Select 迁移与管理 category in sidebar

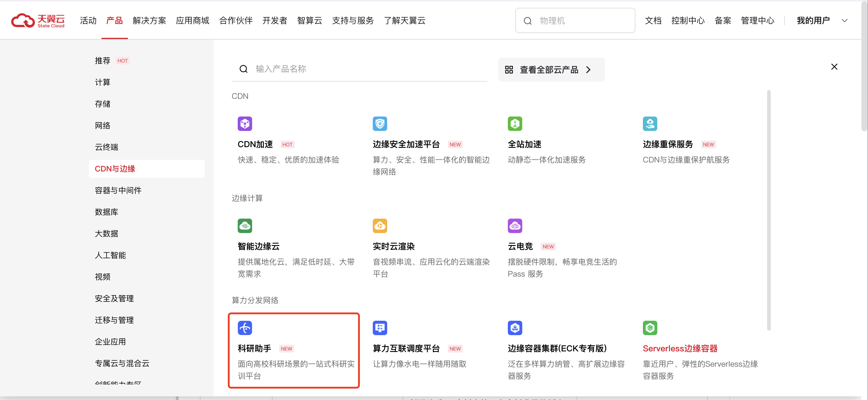(x=114, y=320)
